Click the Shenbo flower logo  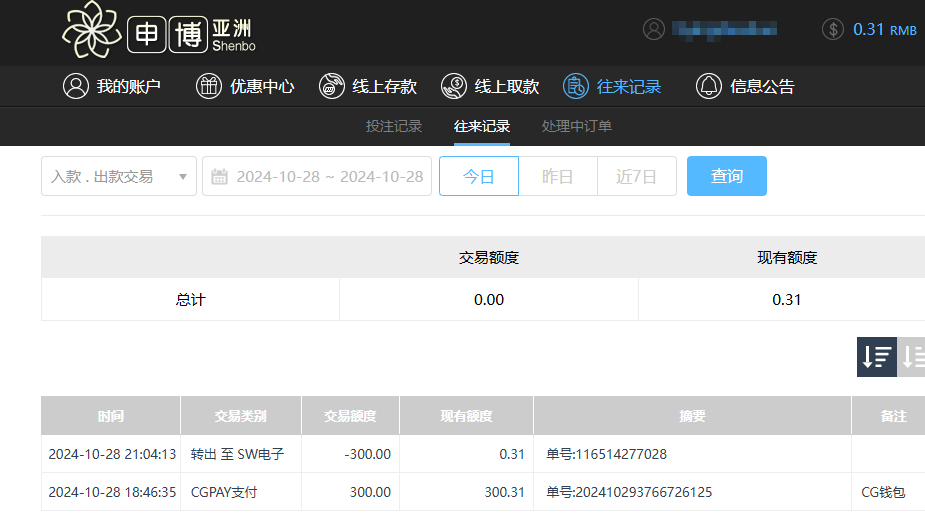click(91, 30)
